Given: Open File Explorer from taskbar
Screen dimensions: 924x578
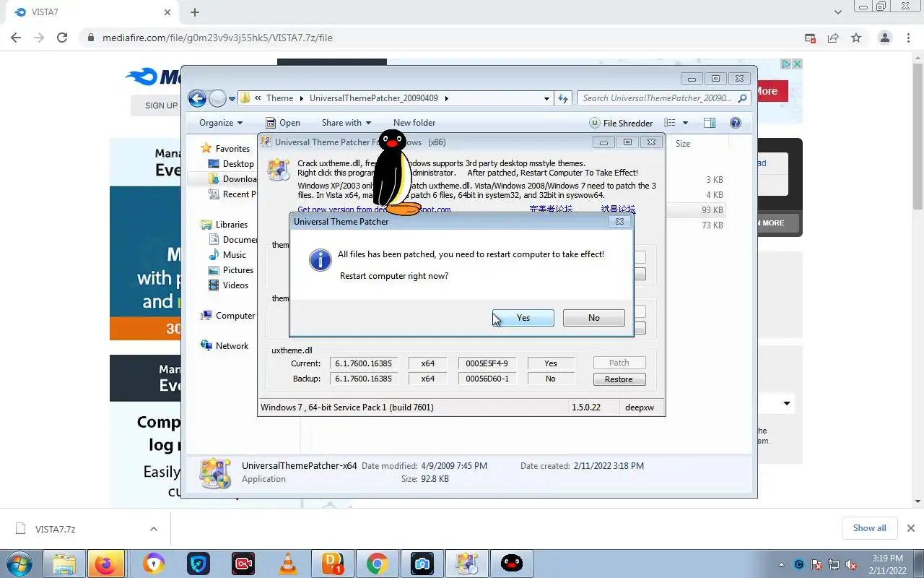Looking at the screenshot, I should pos(64,564).
